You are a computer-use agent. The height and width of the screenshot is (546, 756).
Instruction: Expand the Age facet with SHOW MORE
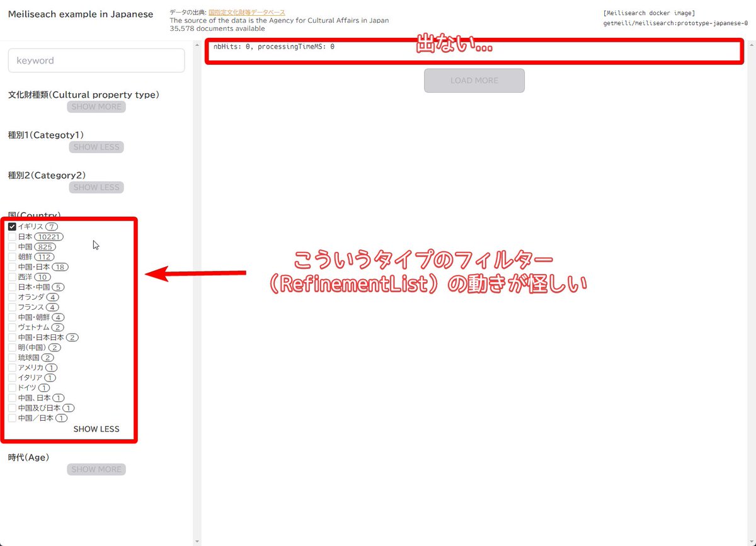[x=96, y=469]
